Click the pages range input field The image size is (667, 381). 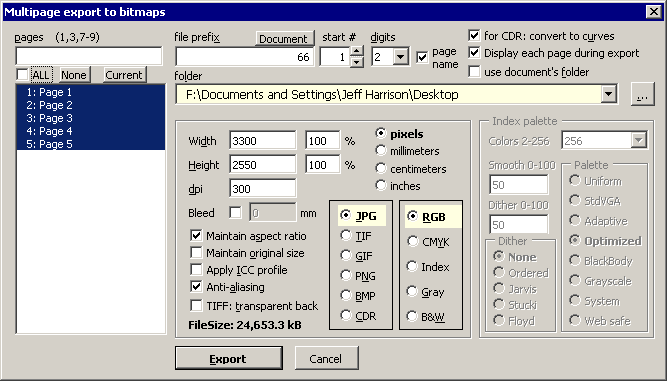coord(89,56)
